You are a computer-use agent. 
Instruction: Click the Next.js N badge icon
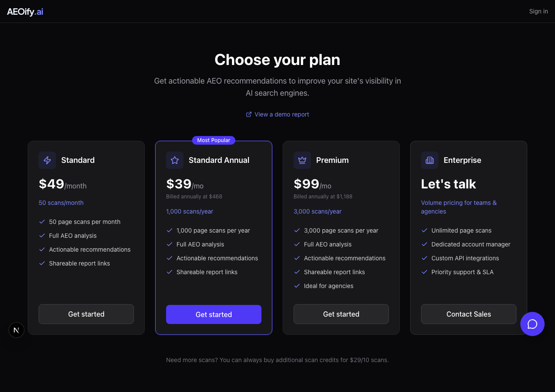16,330
